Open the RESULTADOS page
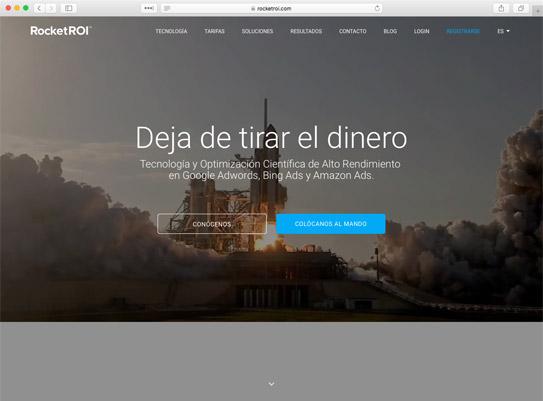This screenshot has height=401, width=543. coord(306,31)
